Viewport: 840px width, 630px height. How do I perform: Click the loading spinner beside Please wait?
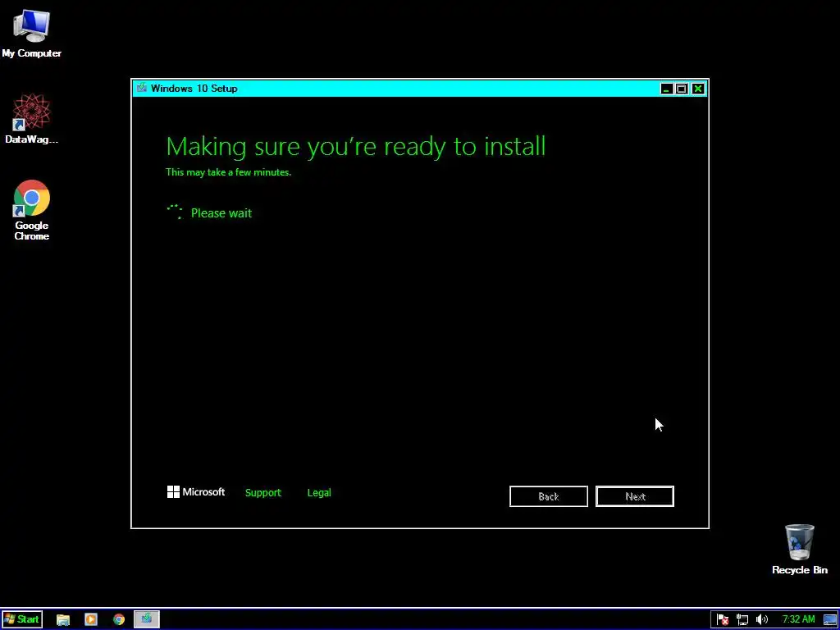[175, 212]
